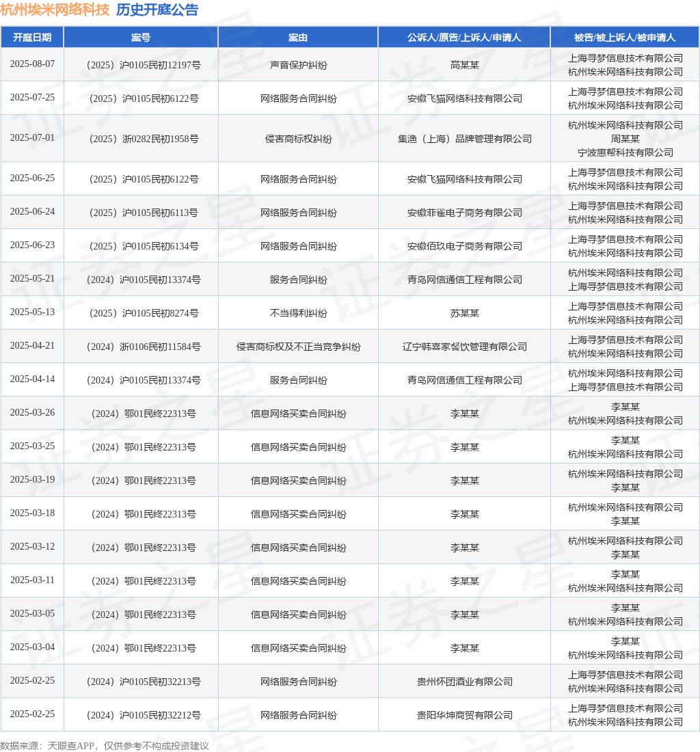Select the 历史开庭公告 heading

pyautogui.click(x=157, y=10)
